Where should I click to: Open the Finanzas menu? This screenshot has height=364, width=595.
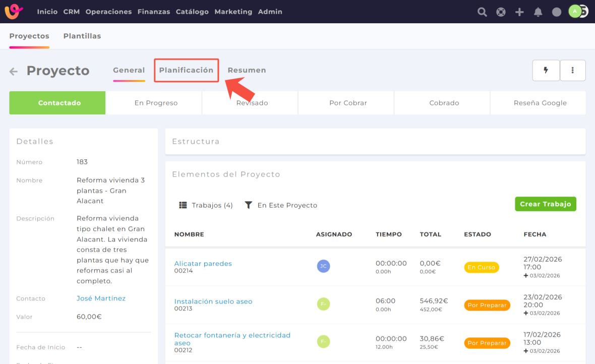pos(153,12)
